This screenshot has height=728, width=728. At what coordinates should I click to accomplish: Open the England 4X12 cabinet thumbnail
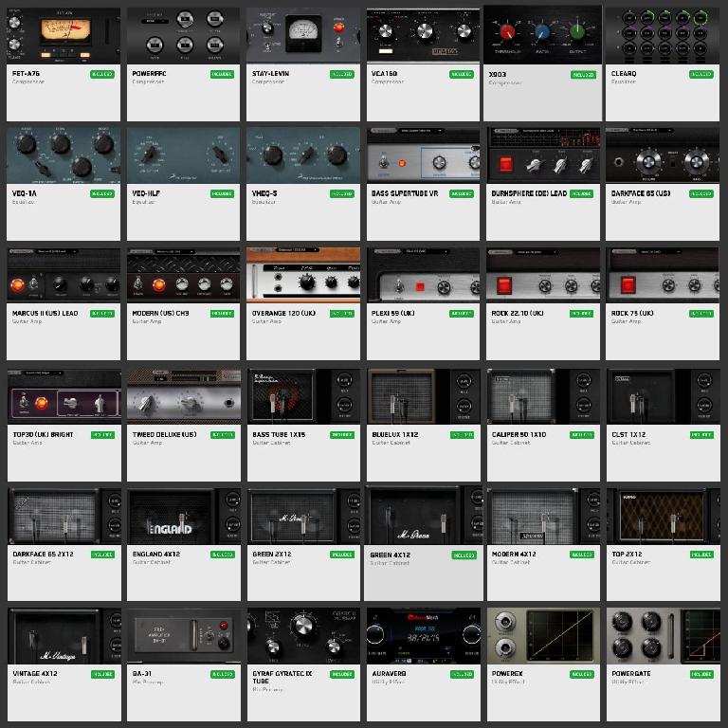pos(184,517)
